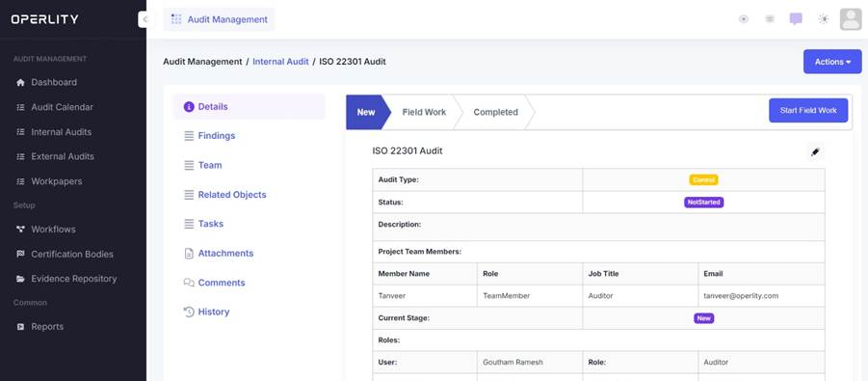Image resolution: width=868 pixels, height=381 pixels.
Task: Click the purple New current stage badge
Action: (x=703, y=318)
